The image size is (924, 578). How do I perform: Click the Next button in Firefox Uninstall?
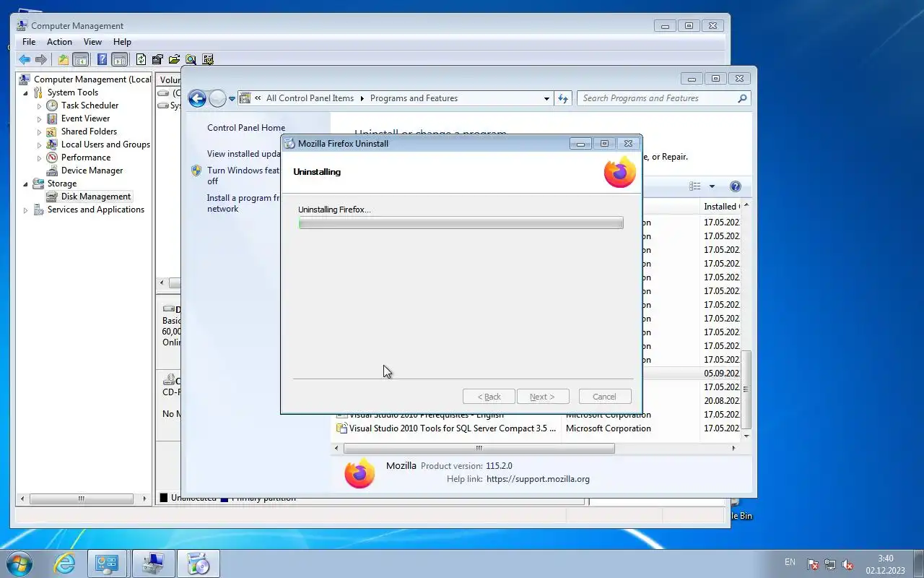point(542,397)
